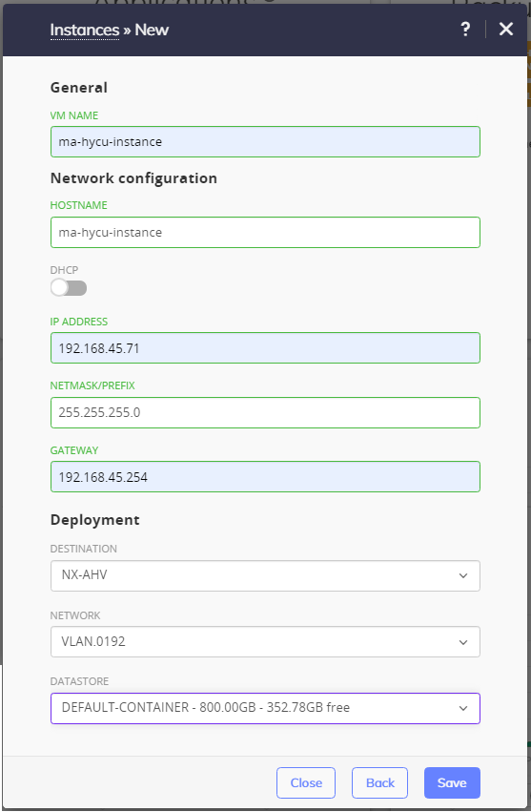Select the IP Address field
Viewport: 531px width, 812px height.
(265, 348)
